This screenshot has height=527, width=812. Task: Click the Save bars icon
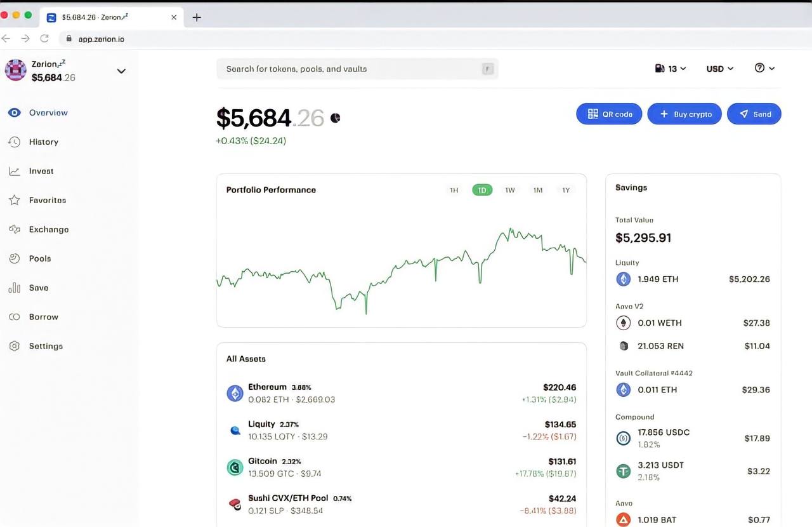(x=15, y=288)
